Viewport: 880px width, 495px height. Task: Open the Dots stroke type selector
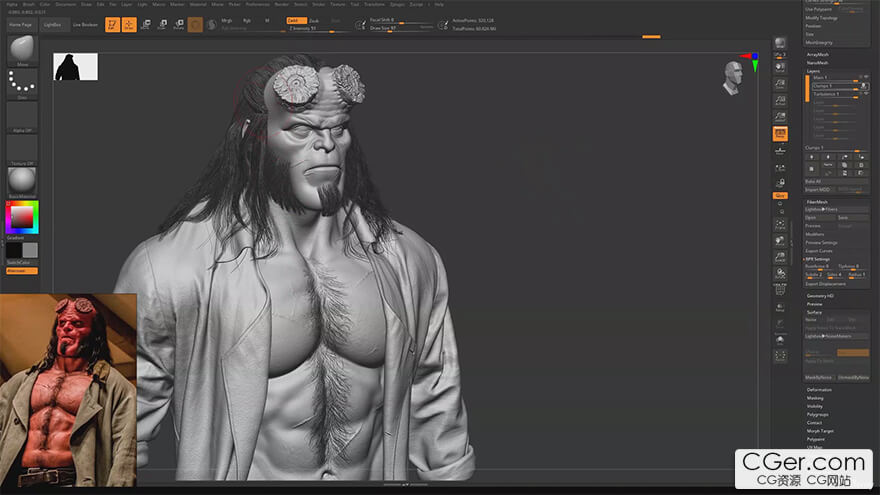pyautogui.click(x=22, y=83)
